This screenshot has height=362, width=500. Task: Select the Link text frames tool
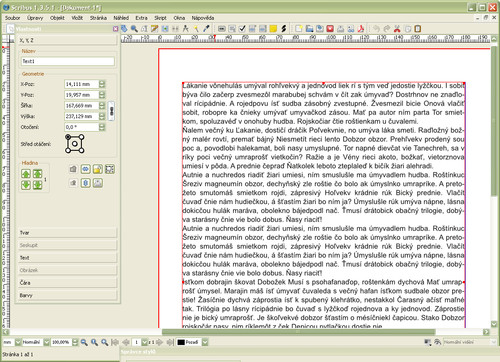click(165, 29)
